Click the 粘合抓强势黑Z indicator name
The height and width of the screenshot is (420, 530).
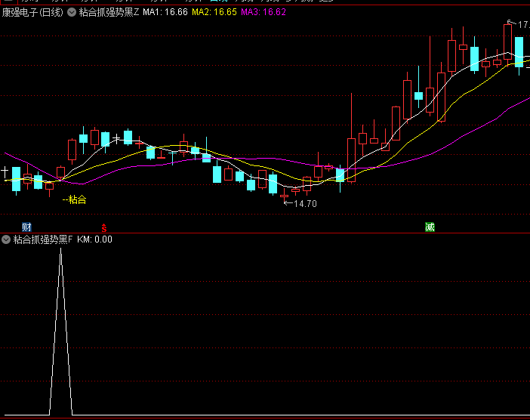(109, 12)
